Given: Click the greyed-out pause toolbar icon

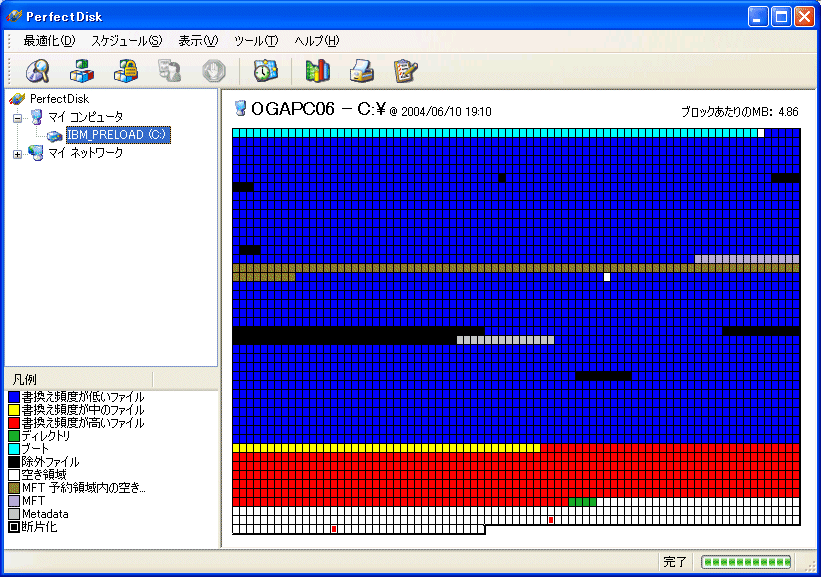Looking at the screenshot, I should click(170, 71).
